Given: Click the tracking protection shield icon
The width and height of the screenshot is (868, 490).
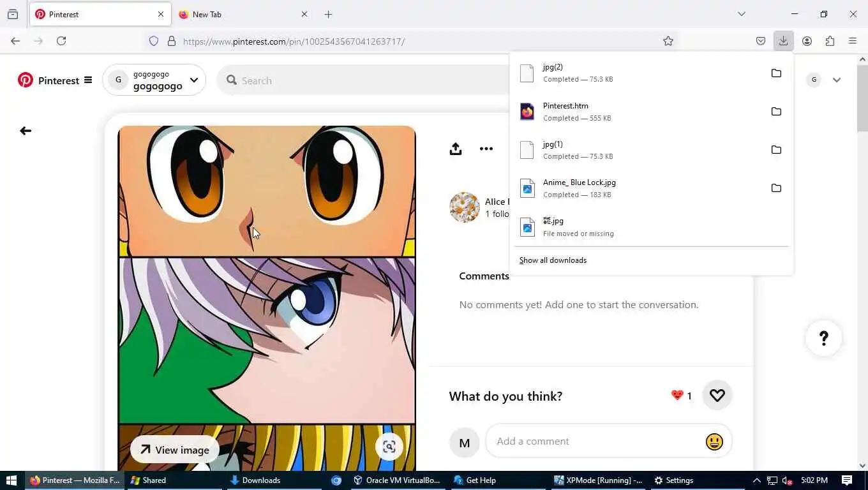Looking at the screenshot, I should (154, 41).
